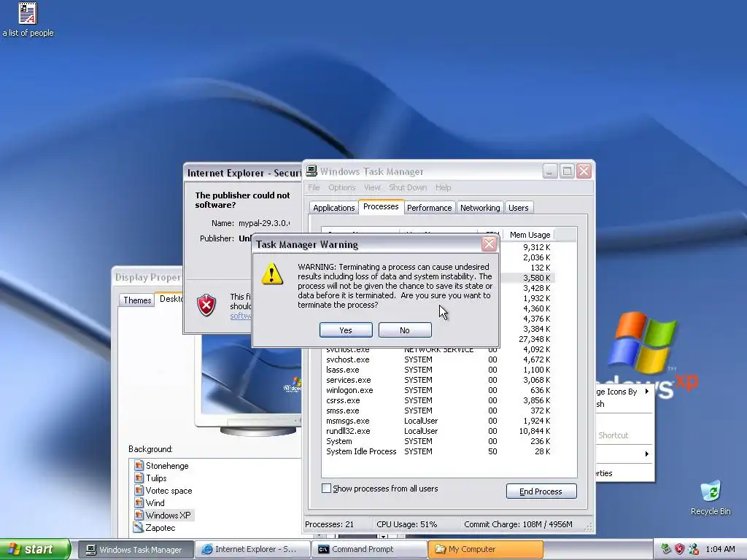Open the Shut Down menu
747x560 pixels.
pos(408,187)
